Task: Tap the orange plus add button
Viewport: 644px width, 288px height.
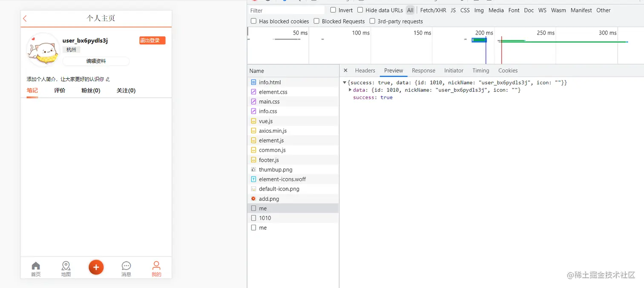Action: pyautogui.click(x=96, y=267)
